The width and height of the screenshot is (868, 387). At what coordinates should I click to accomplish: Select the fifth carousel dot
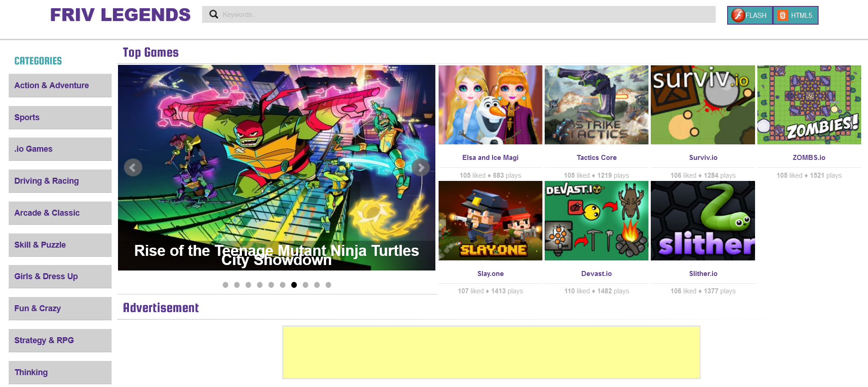tap(271, 285)
